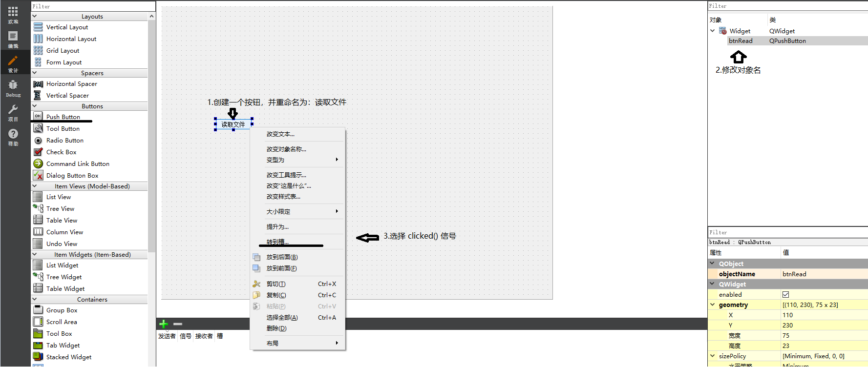Select the Scroll Area widget item
Viewport: 868px width, 367px height.
(62, 322)
